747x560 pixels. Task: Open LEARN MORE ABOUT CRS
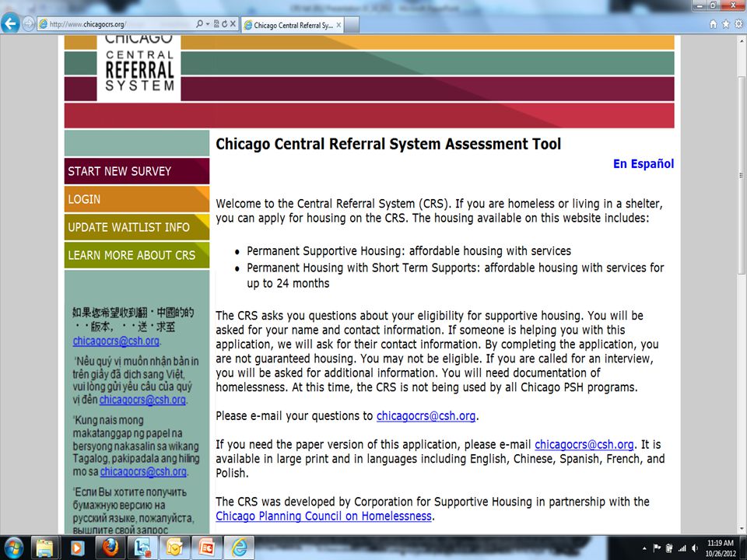[x=137, y=255]
